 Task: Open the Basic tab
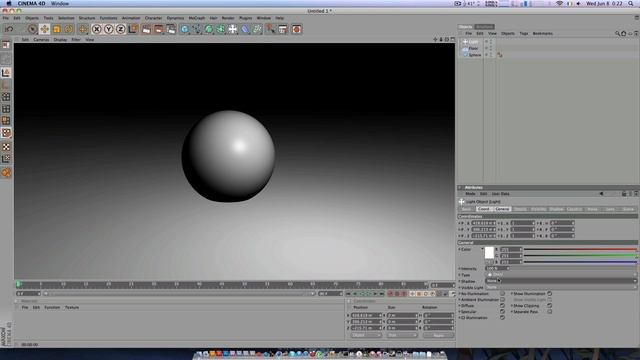tap(466, 209)
